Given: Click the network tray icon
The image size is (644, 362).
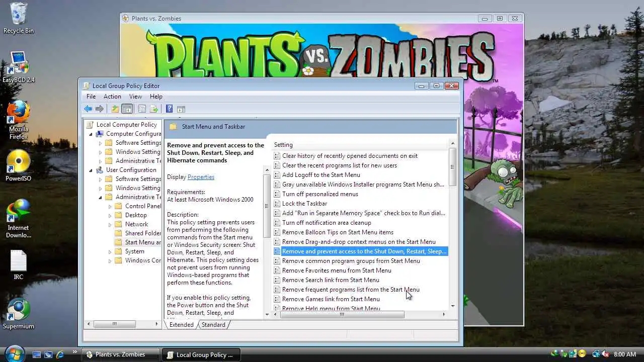Looking at the screenshot, I should pos(596,354).
